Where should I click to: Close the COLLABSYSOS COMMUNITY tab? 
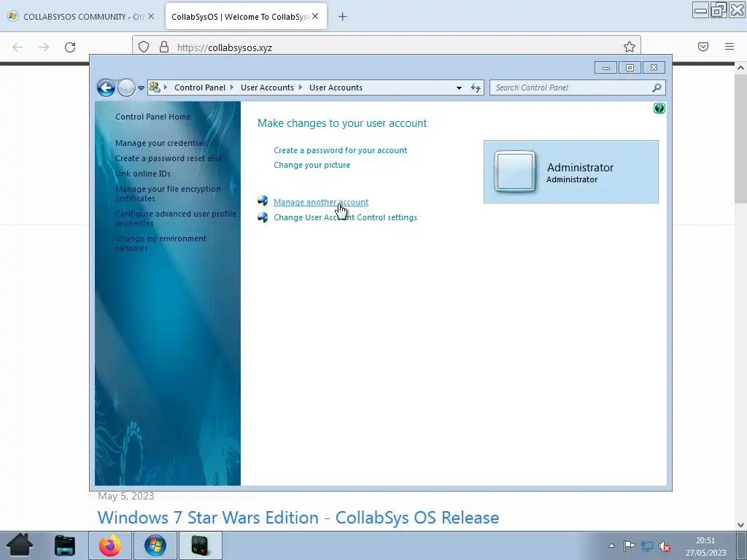(151, 16)
